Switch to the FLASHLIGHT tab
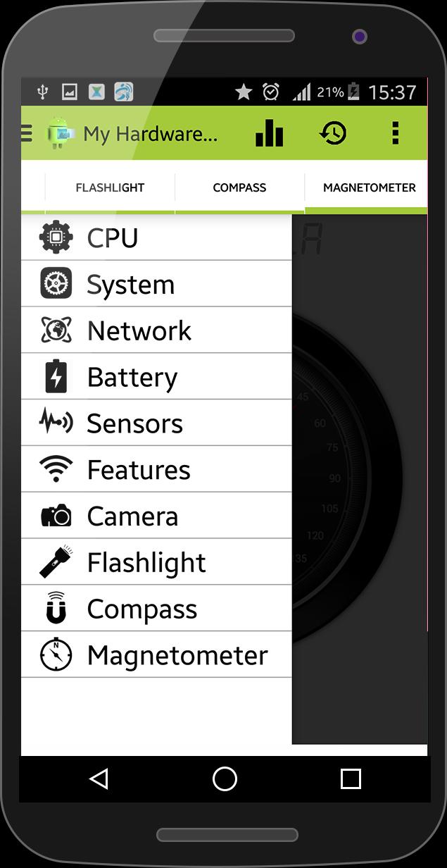Screen dimensions: 447x868 pos(110,187)
